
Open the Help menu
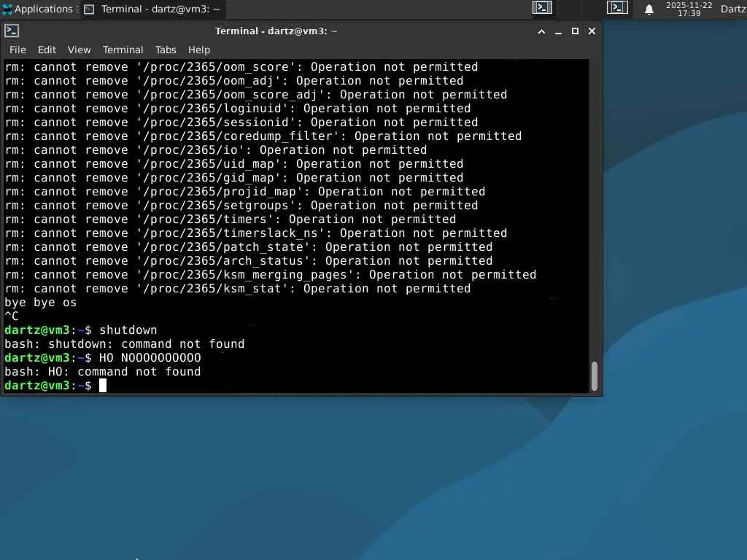pyautogui.click(x=198, y=50)
